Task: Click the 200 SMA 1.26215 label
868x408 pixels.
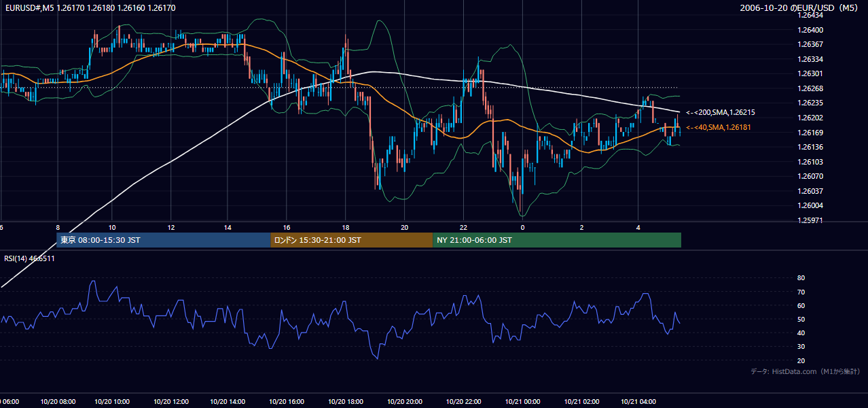Action: pos(721,112)
